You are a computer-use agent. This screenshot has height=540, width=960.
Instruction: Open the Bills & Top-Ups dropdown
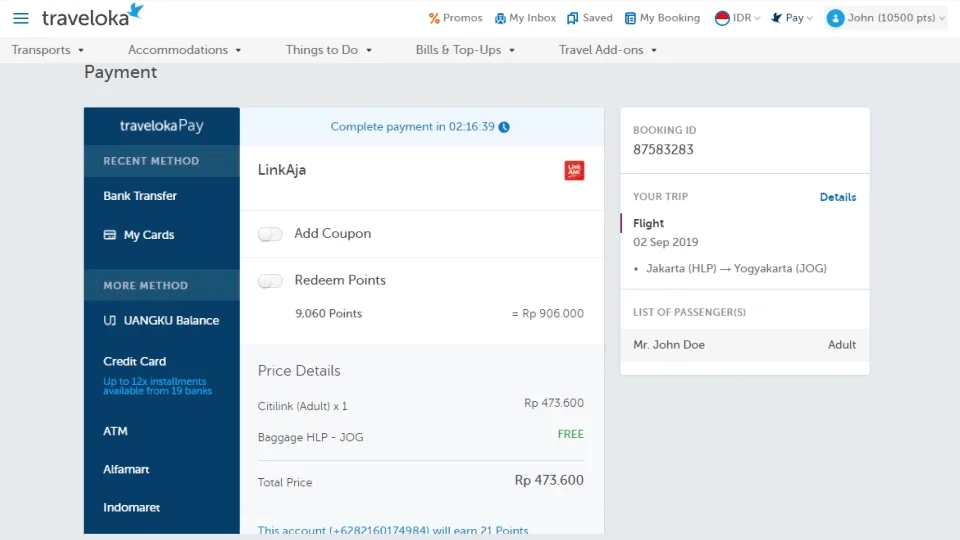coord(465,50)
